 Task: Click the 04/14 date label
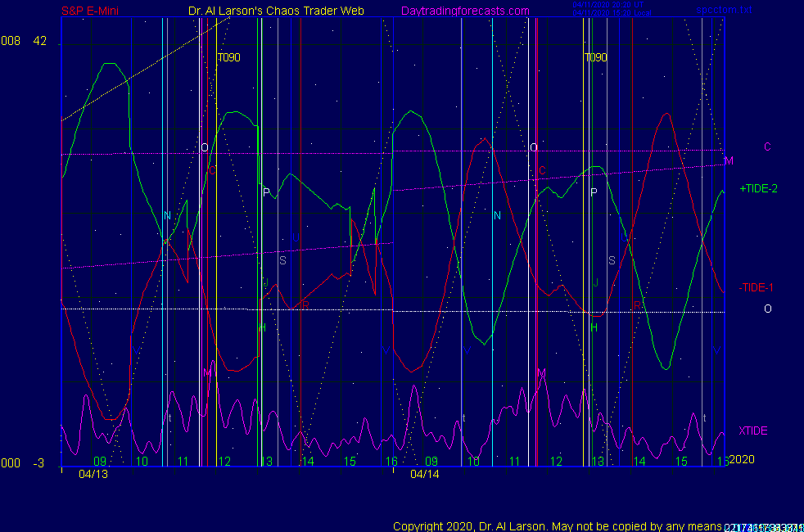425,474
